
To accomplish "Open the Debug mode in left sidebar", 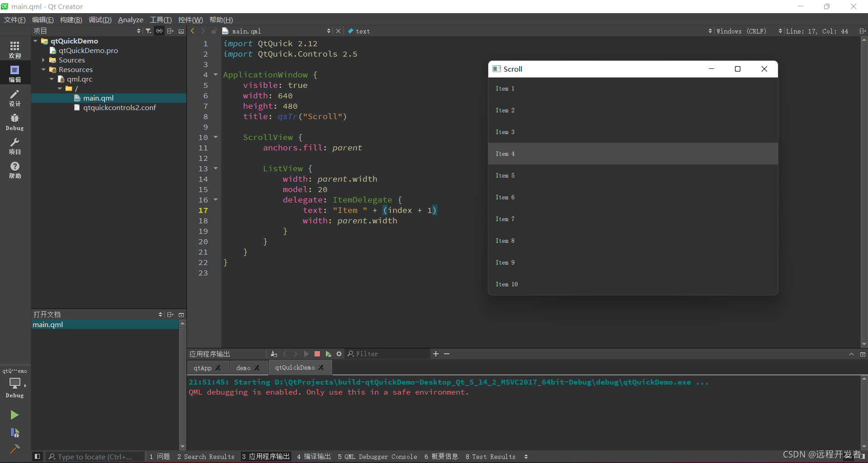I will 15,122.
